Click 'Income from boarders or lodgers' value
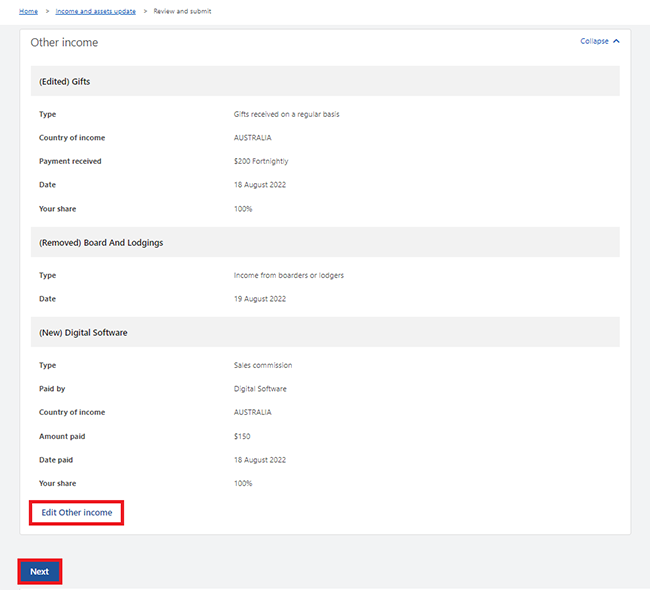The image size is (650, 590). pyautogui.click(x=289, y=275)
